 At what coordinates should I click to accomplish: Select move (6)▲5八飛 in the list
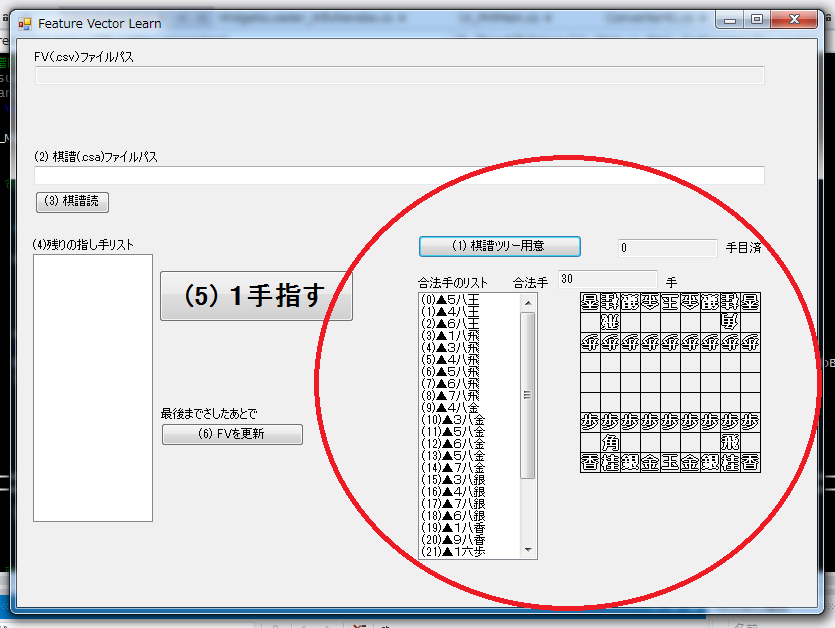point(450,372)
